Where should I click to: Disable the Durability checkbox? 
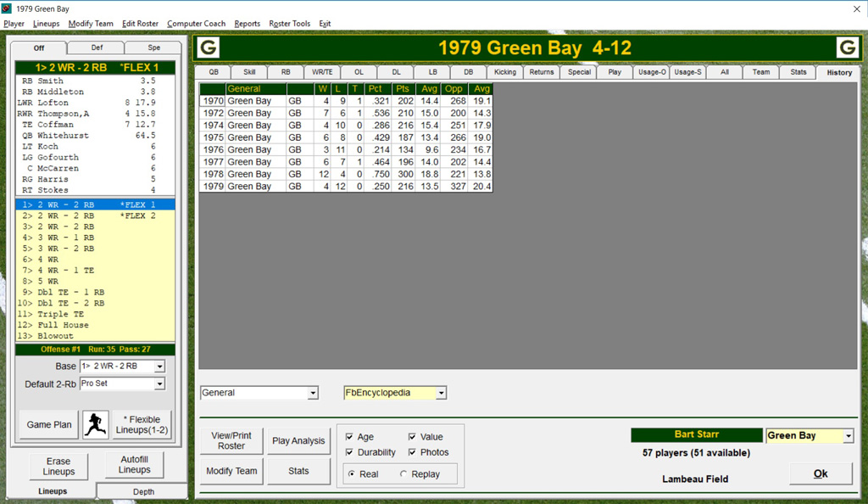(349, 452)
